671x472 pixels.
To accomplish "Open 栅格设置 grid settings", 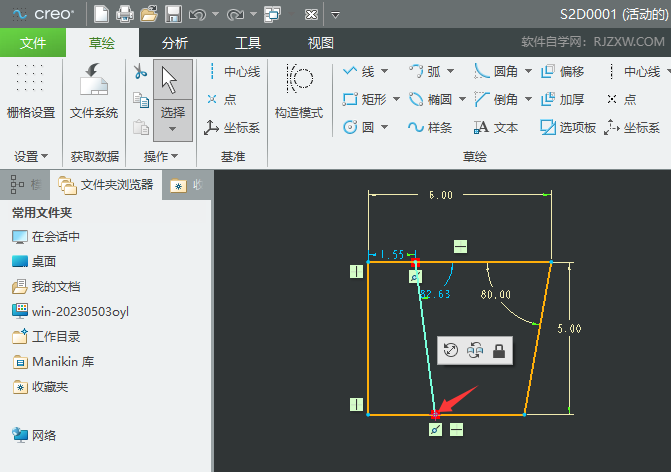I will tap(31, 91).
